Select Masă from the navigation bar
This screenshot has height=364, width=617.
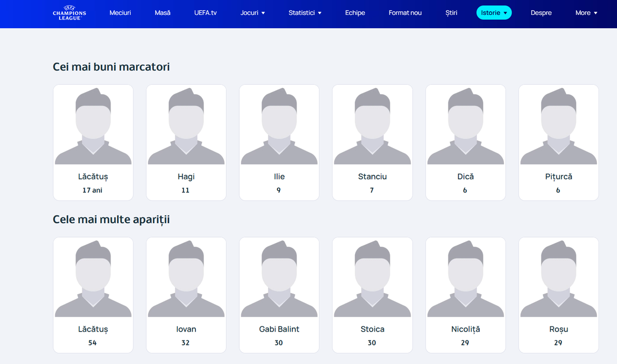click(162, 12)
